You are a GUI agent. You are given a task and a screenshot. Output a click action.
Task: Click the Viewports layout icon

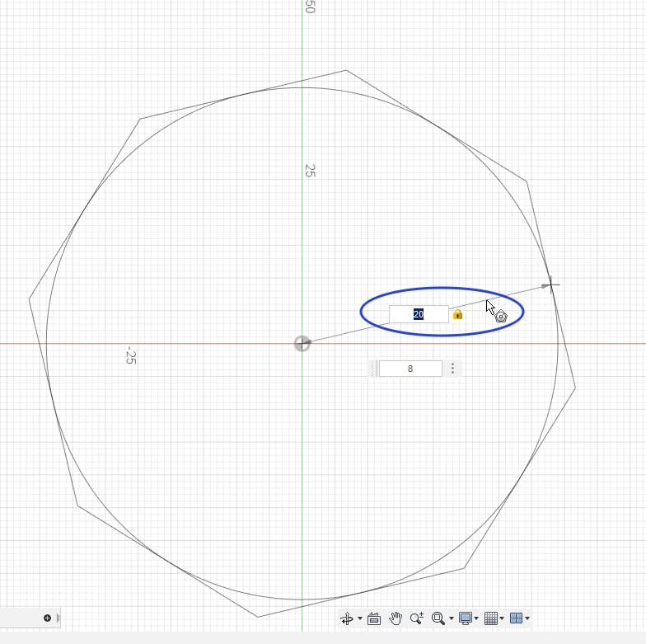click(516, 618)
